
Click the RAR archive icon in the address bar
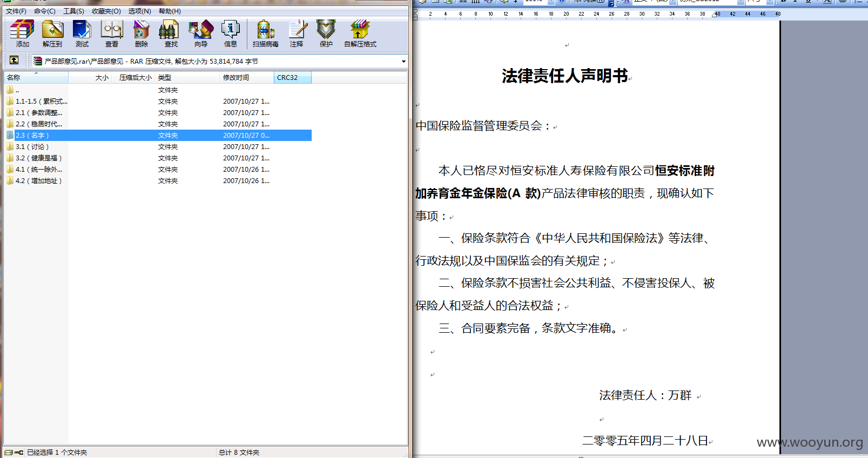point(37,61)
